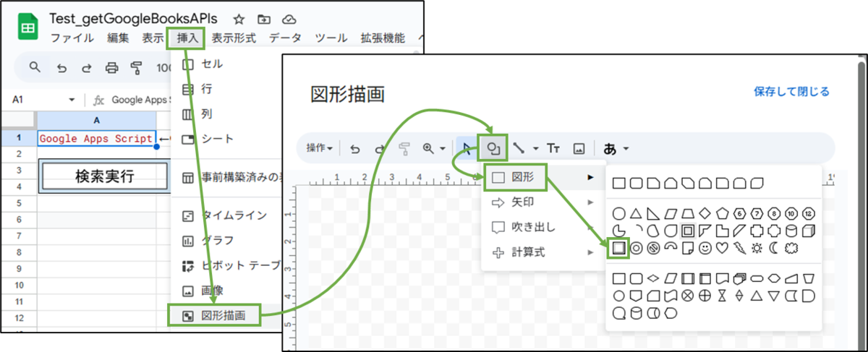The width and height of the screenshot is (868, 352).
Task: Select the Line tool in drawing toolbar
Action: [x=519, y=148]
